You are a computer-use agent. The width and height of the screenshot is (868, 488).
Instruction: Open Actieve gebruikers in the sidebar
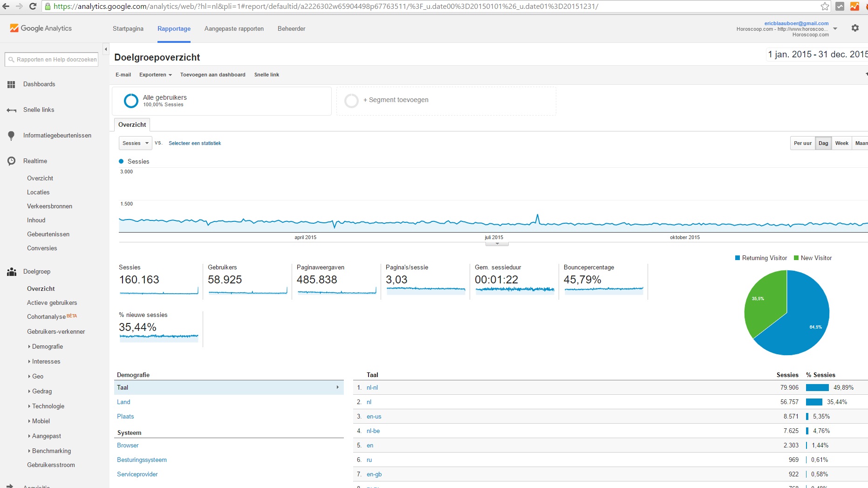[x=52, y=303]
